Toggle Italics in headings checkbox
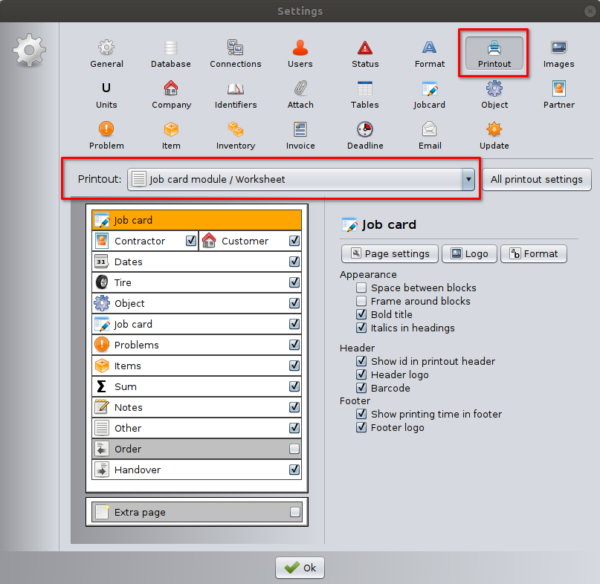The height and width of the screenshot is (584, 600). [x=361, y=328]
